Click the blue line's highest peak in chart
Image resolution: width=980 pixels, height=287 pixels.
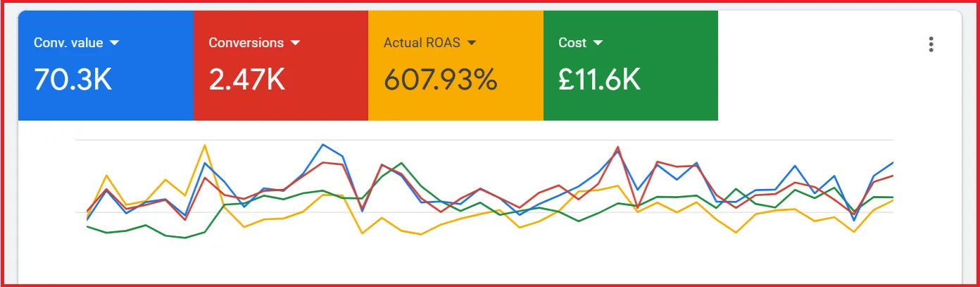click(x=323, y=145)
